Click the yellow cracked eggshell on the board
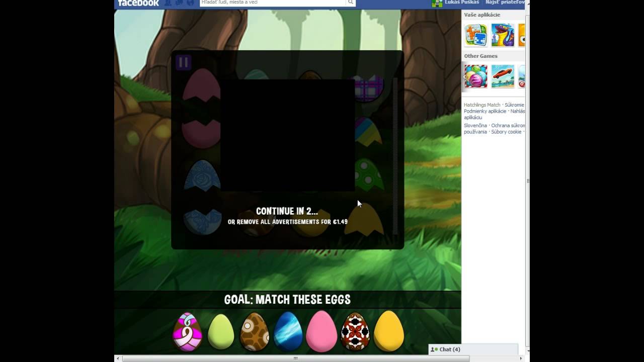The image size is (644, 362). coord(365,220)
